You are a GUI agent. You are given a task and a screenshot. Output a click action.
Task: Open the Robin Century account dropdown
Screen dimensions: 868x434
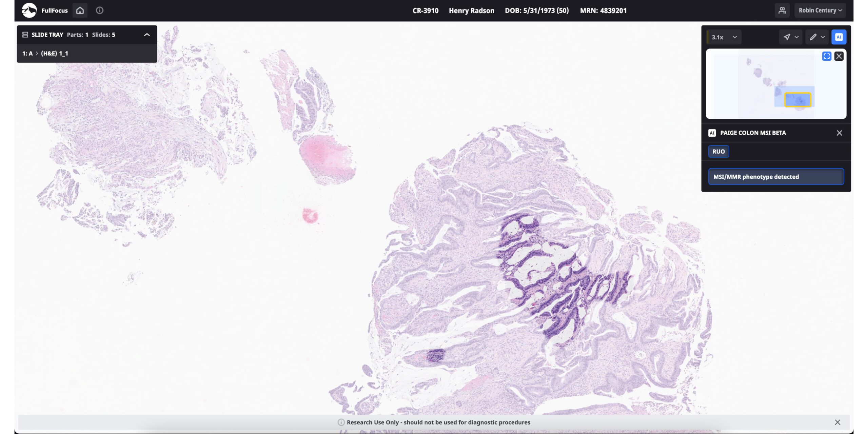click(820, 10)
